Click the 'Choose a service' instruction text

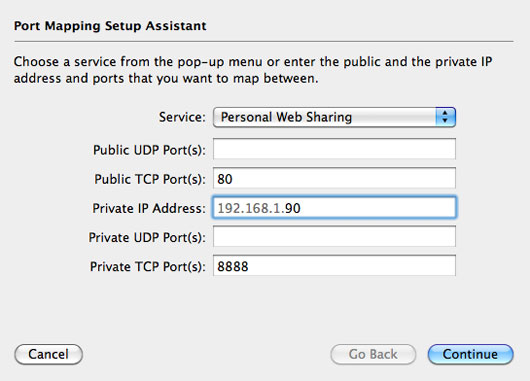[253, 70]
